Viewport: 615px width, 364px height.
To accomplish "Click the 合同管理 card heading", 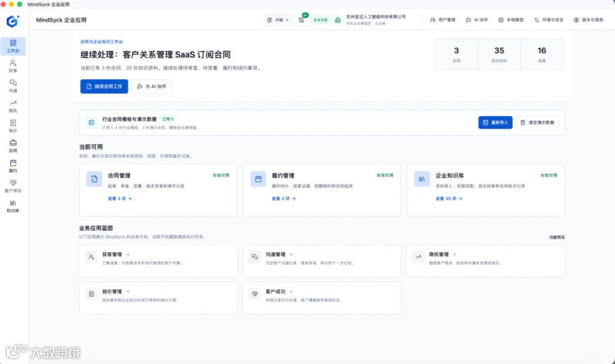I will click(119, 176).
